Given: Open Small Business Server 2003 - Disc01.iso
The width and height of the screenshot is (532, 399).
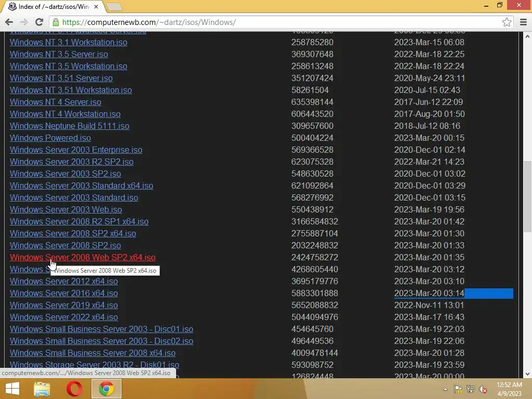Looking at the screenshot, I should (x=101, y=329).
